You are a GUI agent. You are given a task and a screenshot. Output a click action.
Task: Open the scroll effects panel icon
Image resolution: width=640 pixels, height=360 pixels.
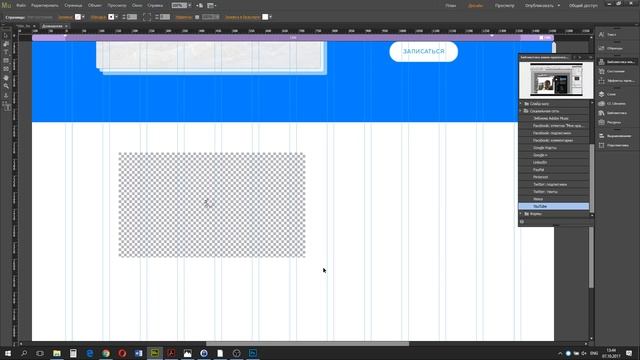click(602, 81)
